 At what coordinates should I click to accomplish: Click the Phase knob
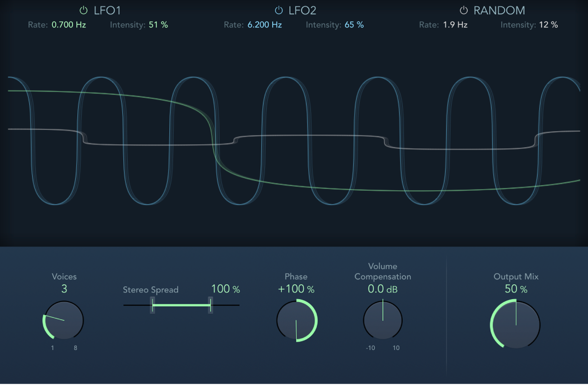click(x=296, y=320)
